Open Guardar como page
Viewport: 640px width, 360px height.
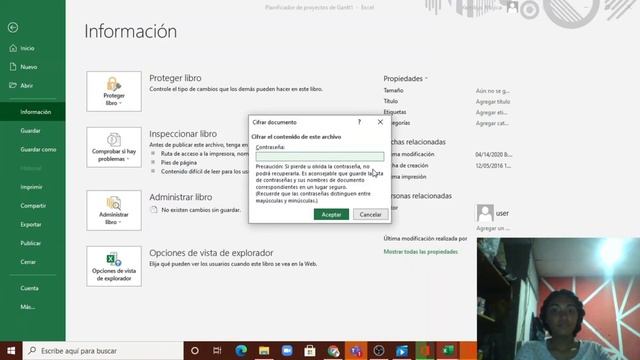pyautogui.click(x=38, y=149)
